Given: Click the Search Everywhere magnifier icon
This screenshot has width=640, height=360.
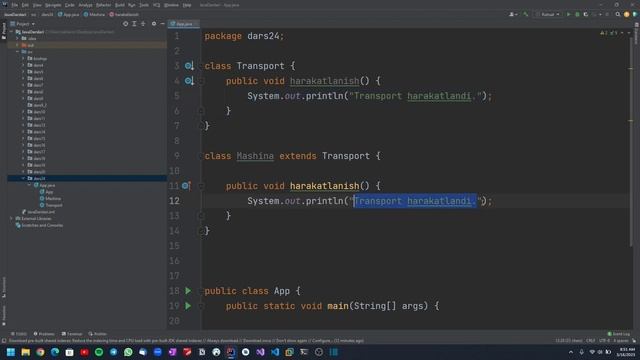Looking at the screenshot, I should tap(618, 15).
